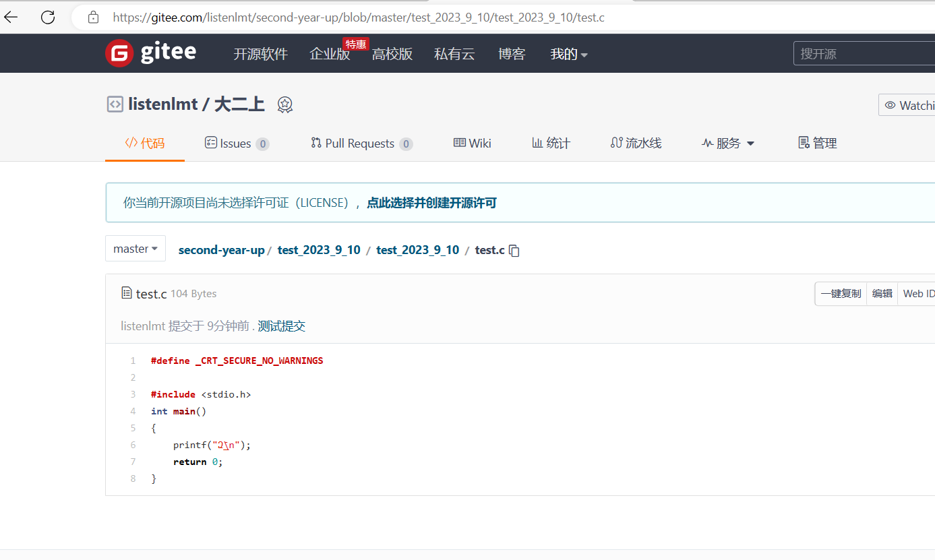
Task: Open the 统计 tab
Action: coord(551,143)
